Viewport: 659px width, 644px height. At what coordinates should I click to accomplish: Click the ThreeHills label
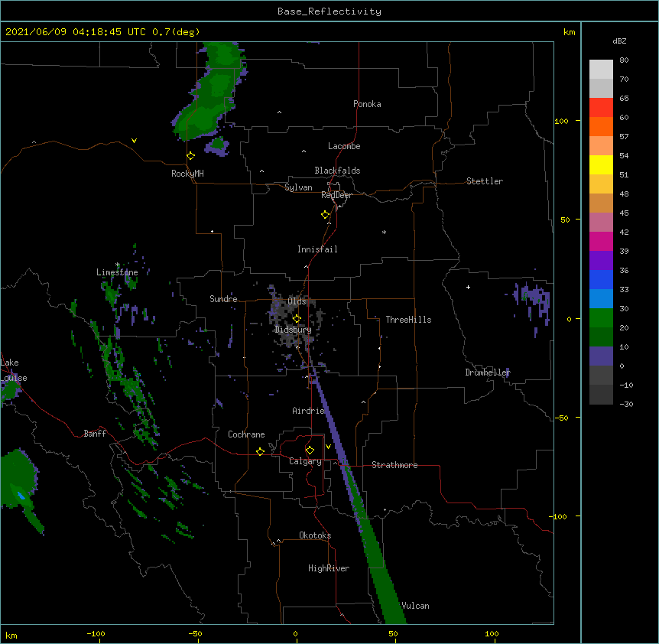(408, 320)
